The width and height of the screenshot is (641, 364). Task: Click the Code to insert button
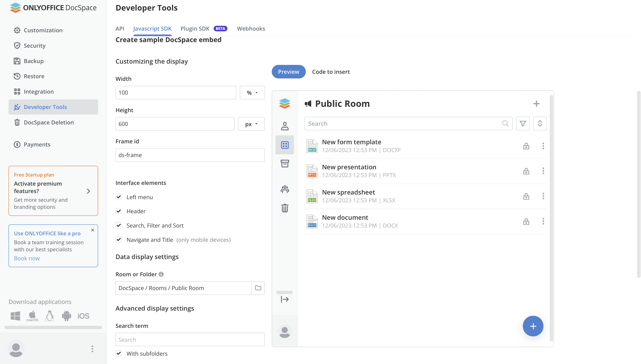coord(331,72)
